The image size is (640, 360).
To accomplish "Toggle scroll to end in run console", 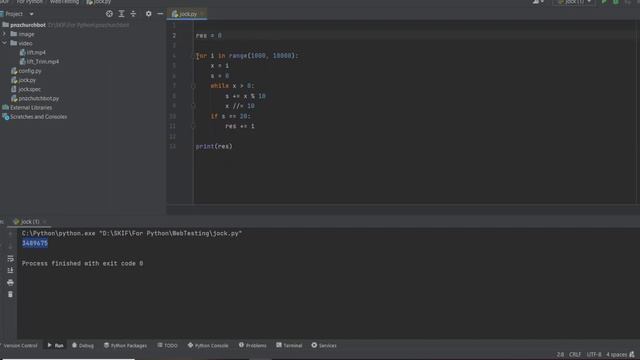I will pos(10,270).
